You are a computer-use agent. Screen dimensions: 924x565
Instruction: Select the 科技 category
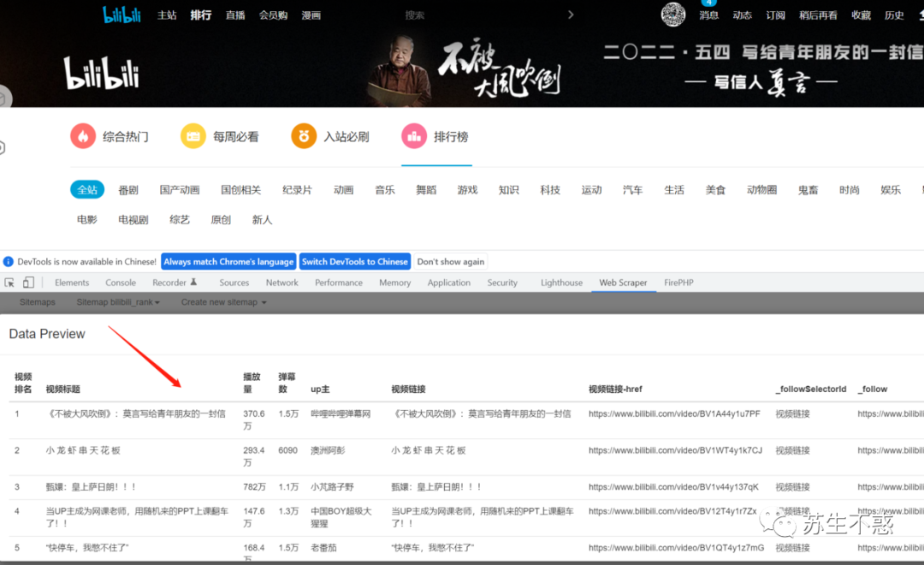(550, 189)
